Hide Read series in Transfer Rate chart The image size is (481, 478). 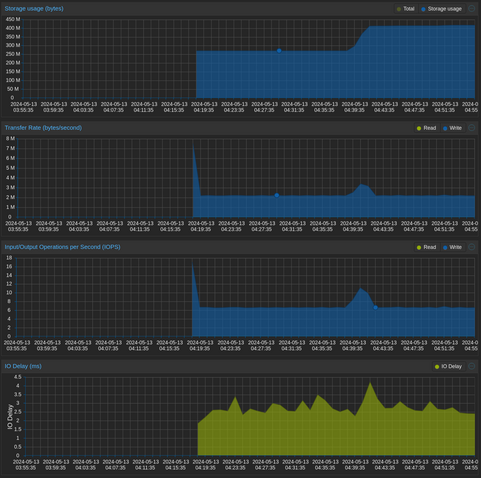426,128
